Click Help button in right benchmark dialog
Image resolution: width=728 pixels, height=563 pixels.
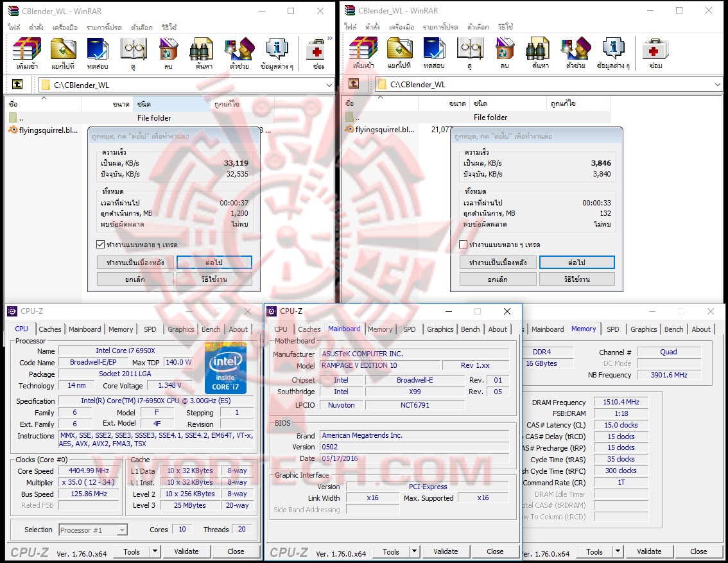pos(577,279)
